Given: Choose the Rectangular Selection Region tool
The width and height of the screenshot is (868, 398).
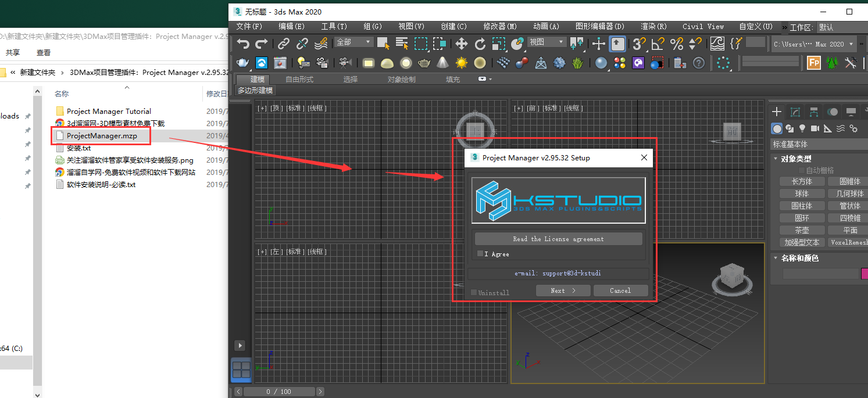Looking at the screenshot, I should point(421,44).
